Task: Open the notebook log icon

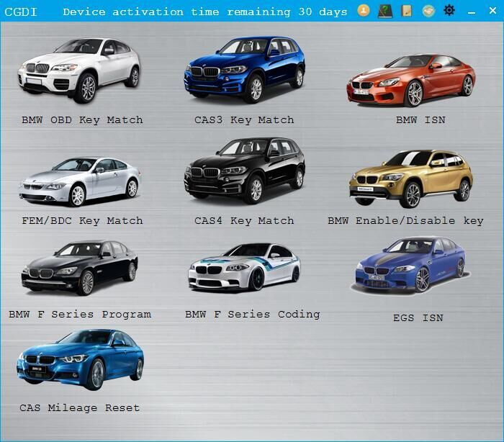Action: pos(407,11)
